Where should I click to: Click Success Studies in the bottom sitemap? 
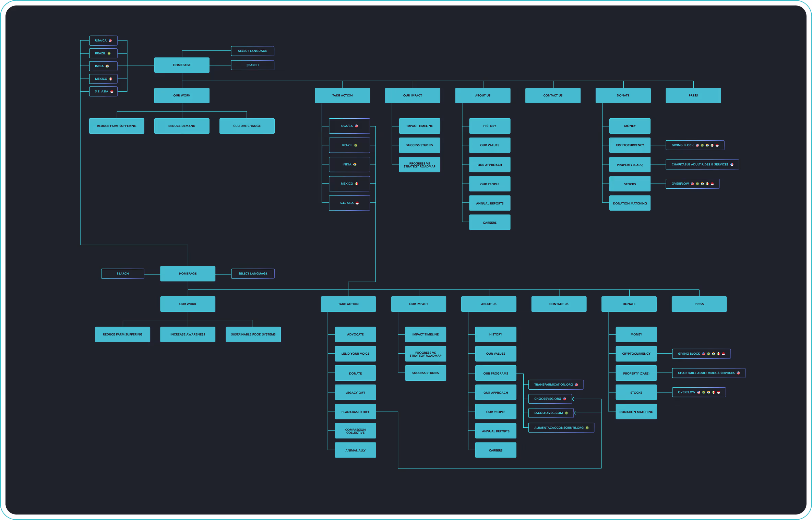coord(426,373)
